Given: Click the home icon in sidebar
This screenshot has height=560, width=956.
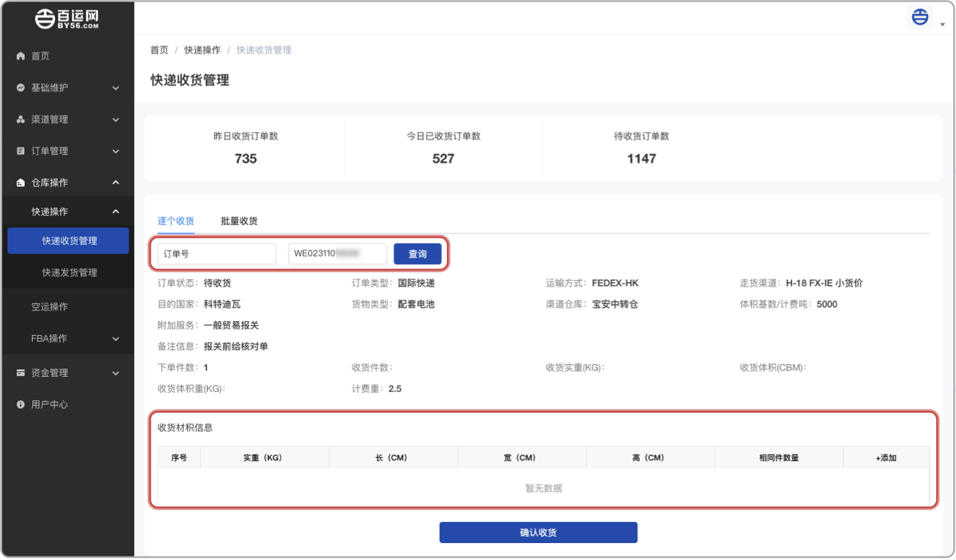Looking at the screenshot, I should (21, 57).
